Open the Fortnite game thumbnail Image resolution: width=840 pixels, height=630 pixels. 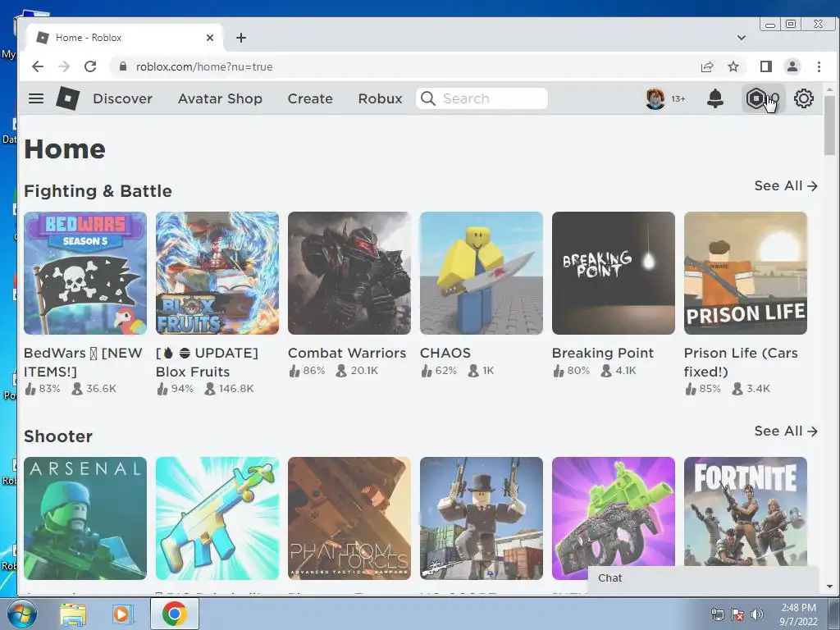(745, 512)
